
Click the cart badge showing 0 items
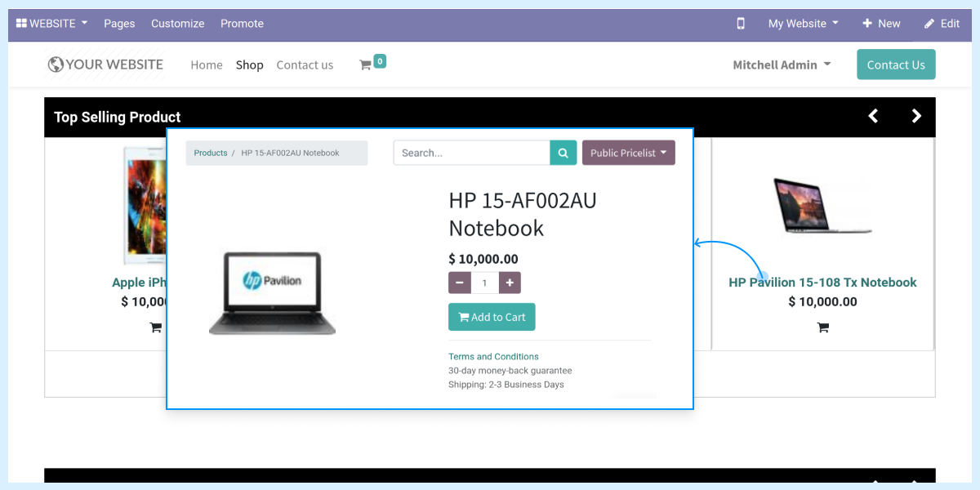379,60
